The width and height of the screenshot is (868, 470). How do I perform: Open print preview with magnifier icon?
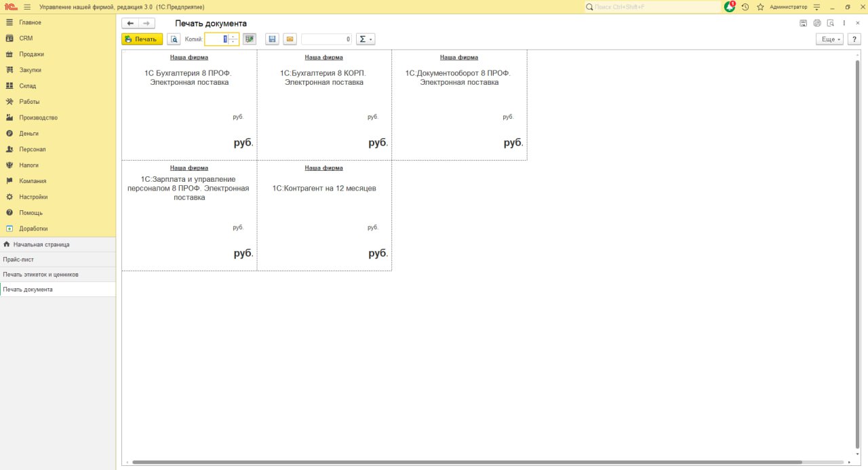[x=174, y=39]
